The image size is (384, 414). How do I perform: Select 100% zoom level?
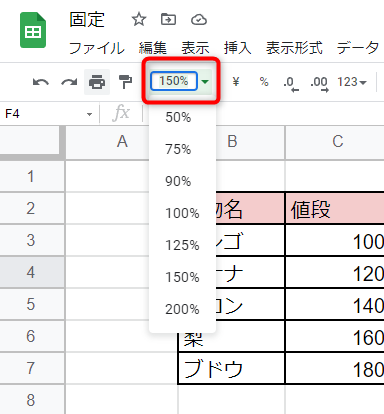tap(182, 213)
